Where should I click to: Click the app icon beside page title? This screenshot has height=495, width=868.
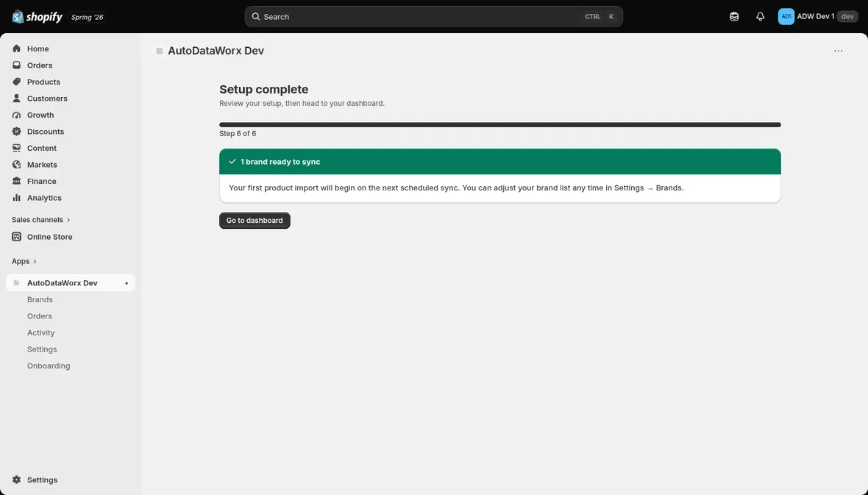click(x=160, y=51)
